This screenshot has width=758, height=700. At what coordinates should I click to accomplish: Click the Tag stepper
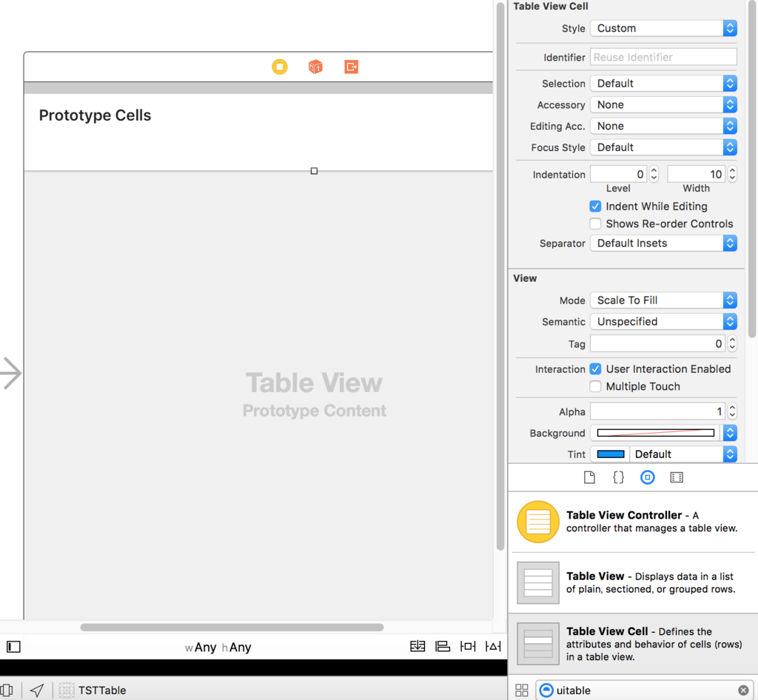[732, 343]
